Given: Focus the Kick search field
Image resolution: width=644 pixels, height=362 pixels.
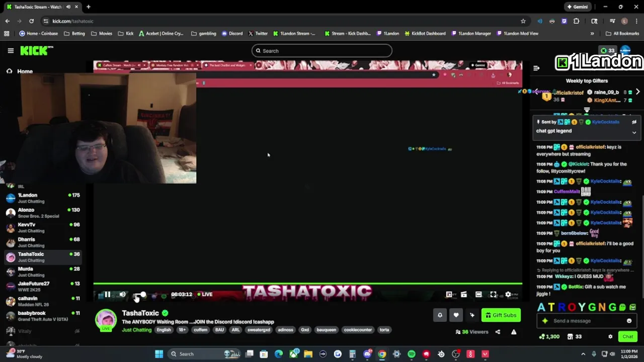Looking at the screenshot, I should click(x=322, y=51).
